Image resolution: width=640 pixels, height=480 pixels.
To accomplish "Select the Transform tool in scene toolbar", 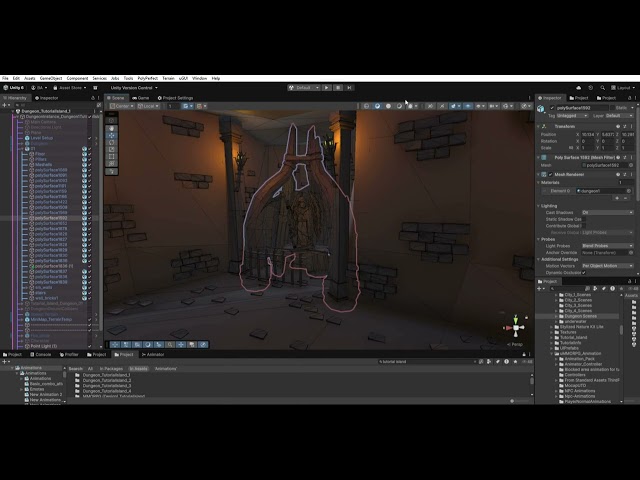I will (x=111, y=163).
